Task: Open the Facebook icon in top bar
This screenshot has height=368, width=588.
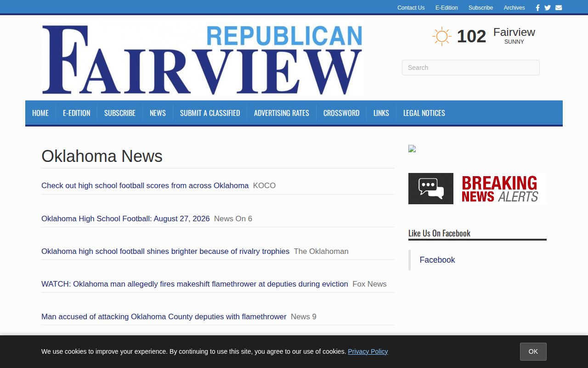Action: [537, 8]
